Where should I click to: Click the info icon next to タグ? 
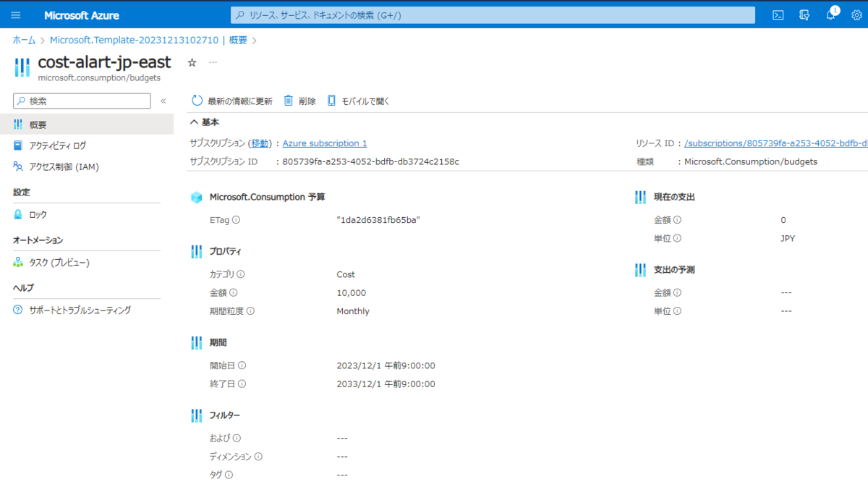click(x=229, y=475)
